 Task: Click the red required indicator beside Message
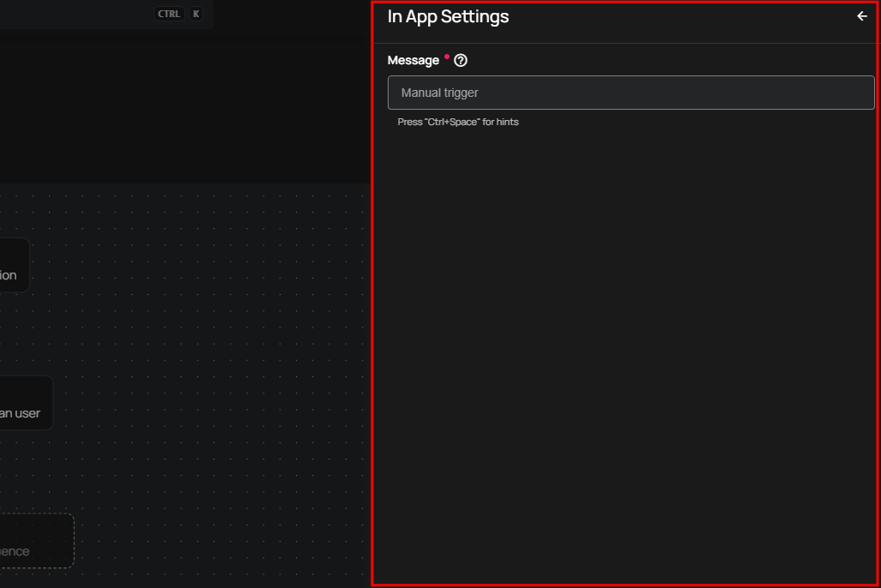[447, 55]
